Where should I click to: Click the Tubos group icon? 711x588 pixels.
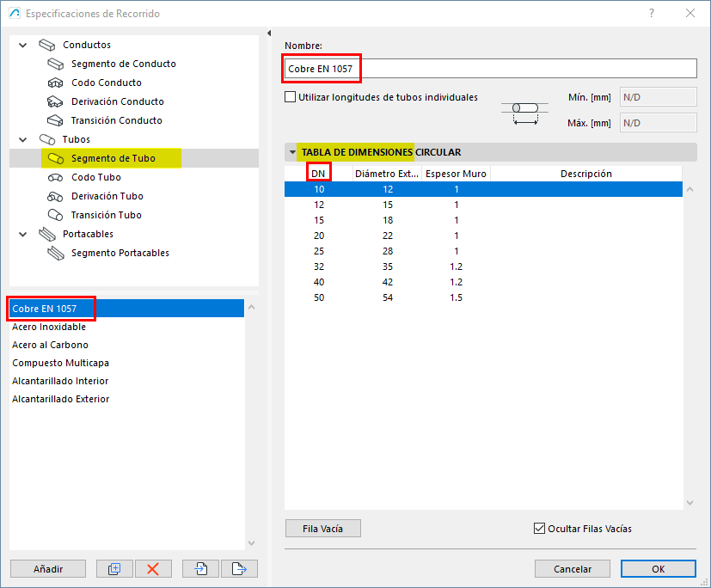click(46, 139)
